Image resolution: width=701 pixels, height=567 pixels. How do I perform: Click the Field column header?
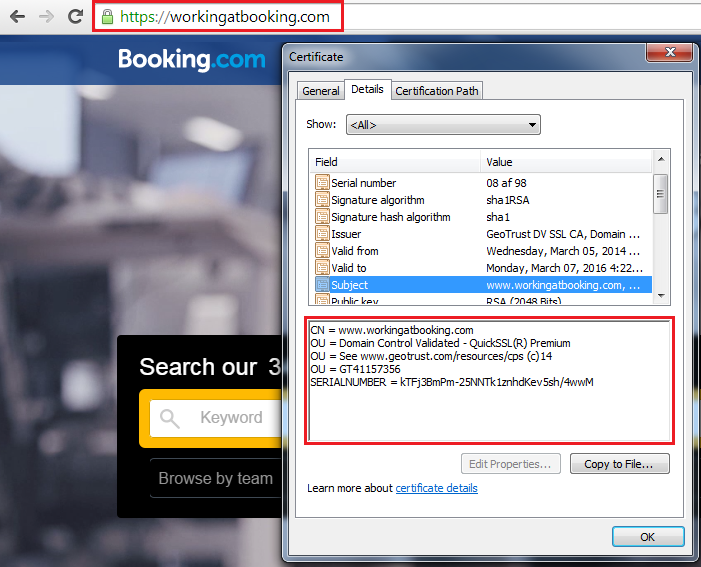pyautogui.click(x=395, y=162)
